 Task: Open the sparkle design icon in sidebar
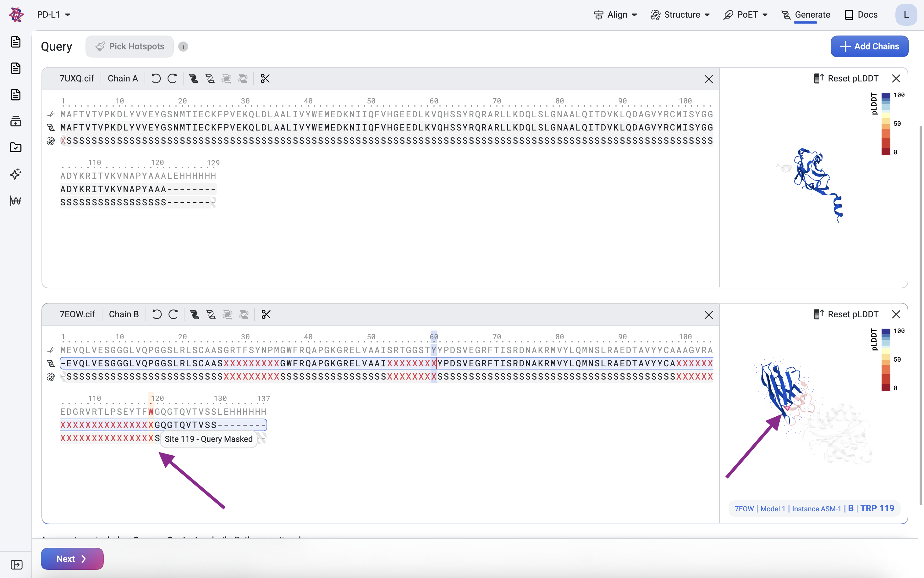click(x=16, y=174)
